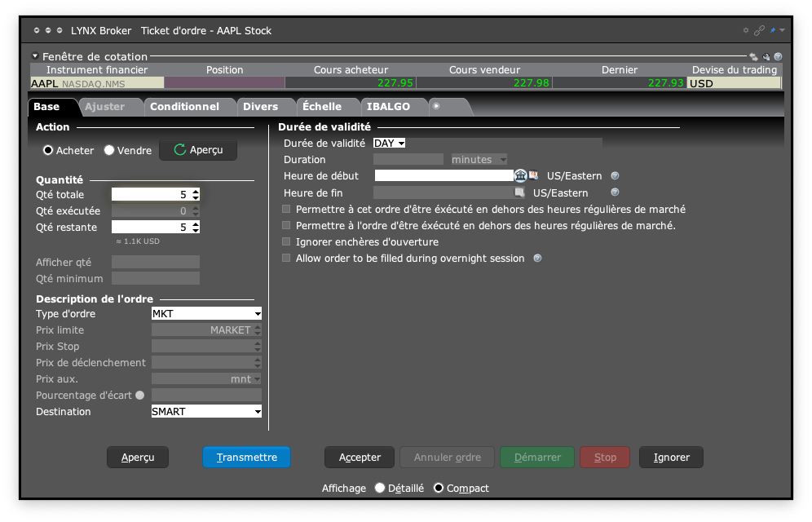Collapse the Fenêtre de cotation section

(x=35, y=56)
